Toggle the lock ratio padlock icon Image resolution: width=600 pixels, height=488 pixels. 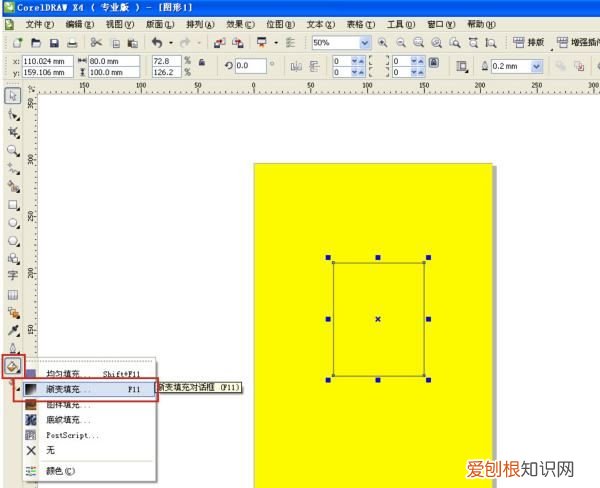[203, 62]
